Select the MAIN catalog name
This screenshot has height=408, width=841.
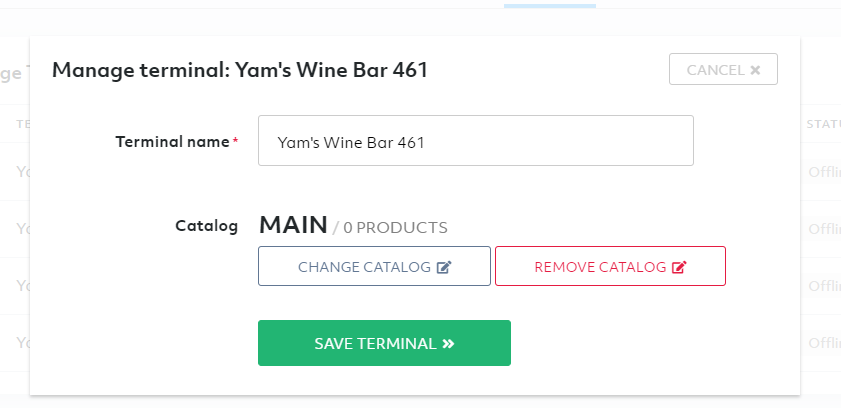pos(293,225)
